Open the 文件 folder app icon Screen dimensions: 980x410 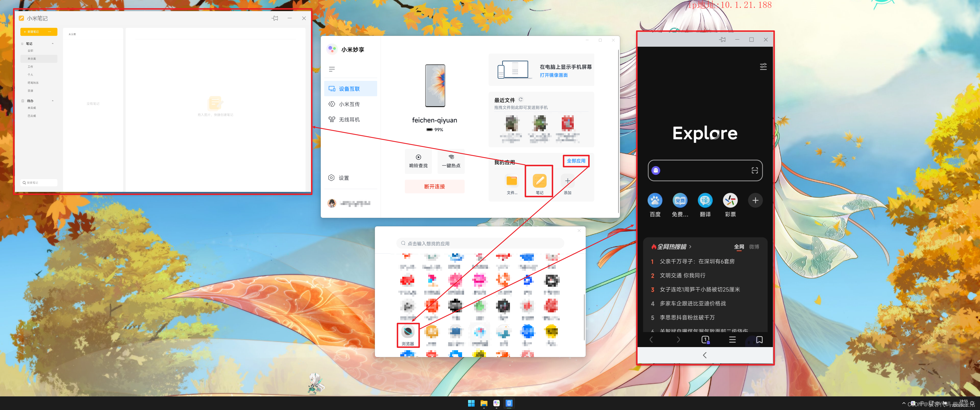click(x=512, y=181)
